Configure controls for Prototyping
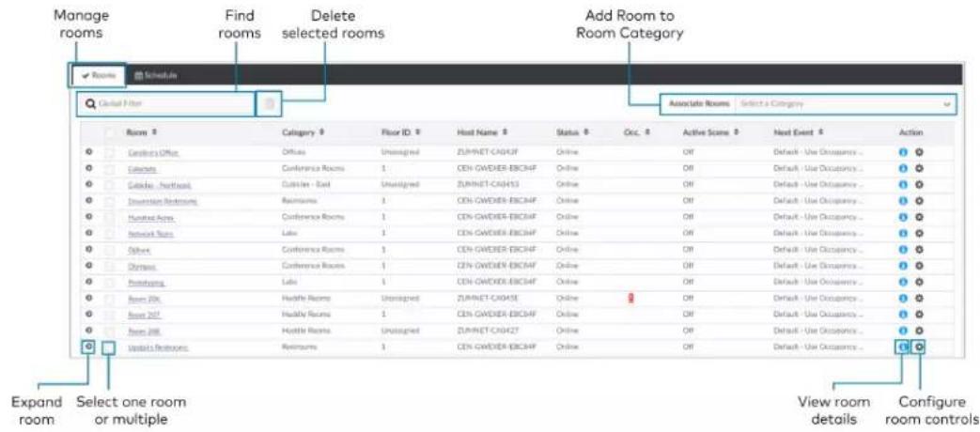This screenshot has height=432, width=980. (919, 282)
